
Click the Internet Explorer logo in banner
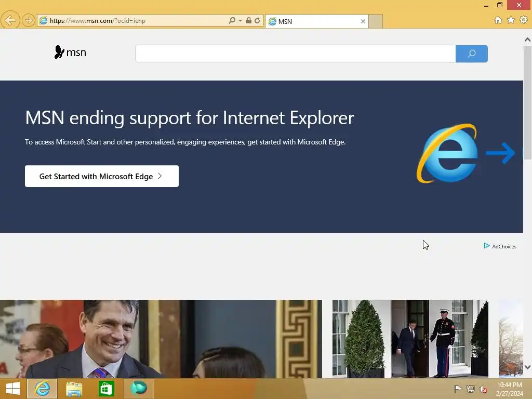448,153
